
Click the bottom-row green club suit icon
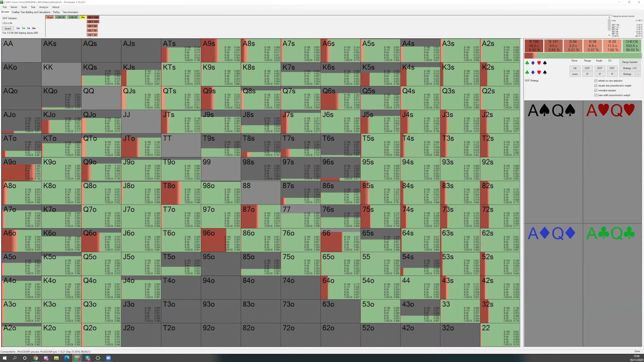coord(527,72)
